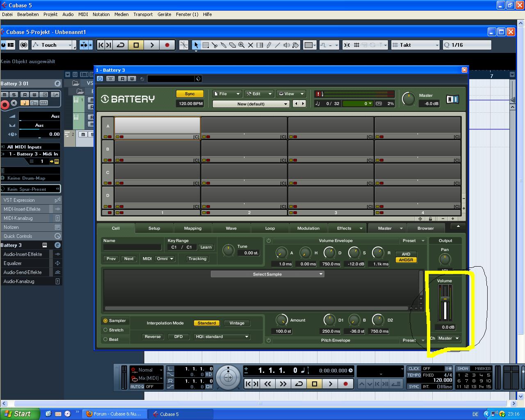Select the Mute X tool
The image size is (525, 420).
(x=251, y=45)
